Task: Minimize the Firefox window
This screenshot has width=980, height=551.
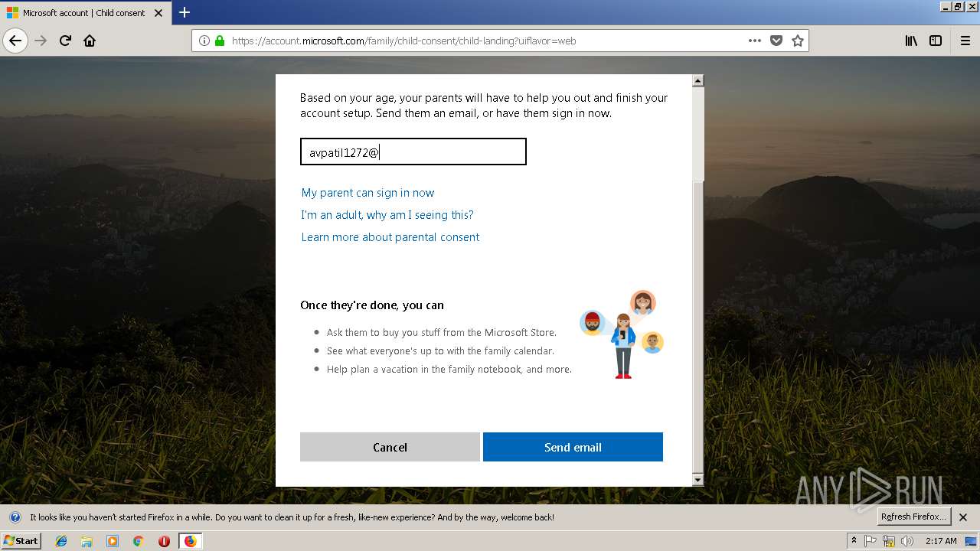Action: point(946,6)
